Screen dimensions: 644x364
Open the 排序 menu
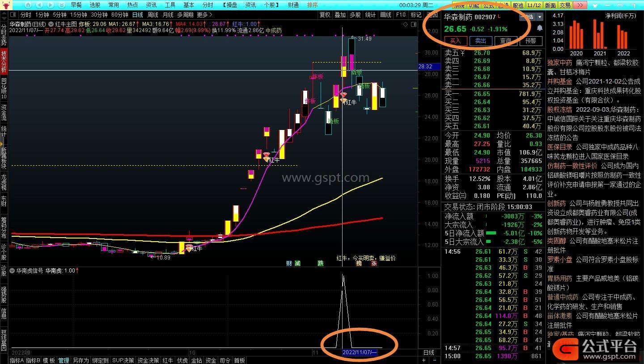312,5
